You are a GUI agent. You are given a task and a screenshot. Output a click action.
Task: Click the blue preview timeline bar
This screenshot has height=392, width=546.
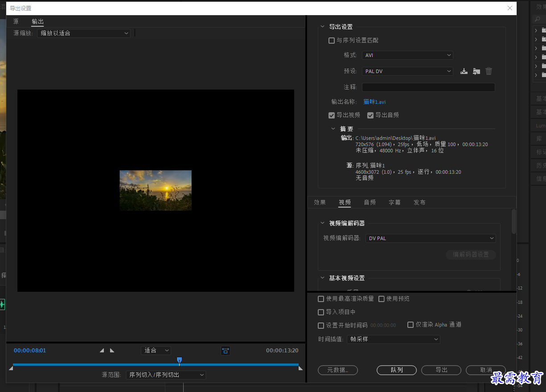pos(156,364)
